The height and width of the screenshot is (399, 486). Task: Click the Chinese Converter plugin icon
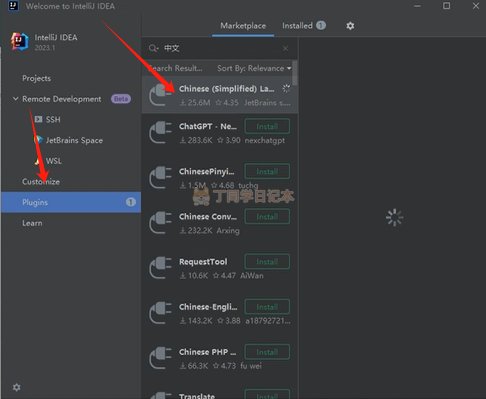tap(160, 223)
